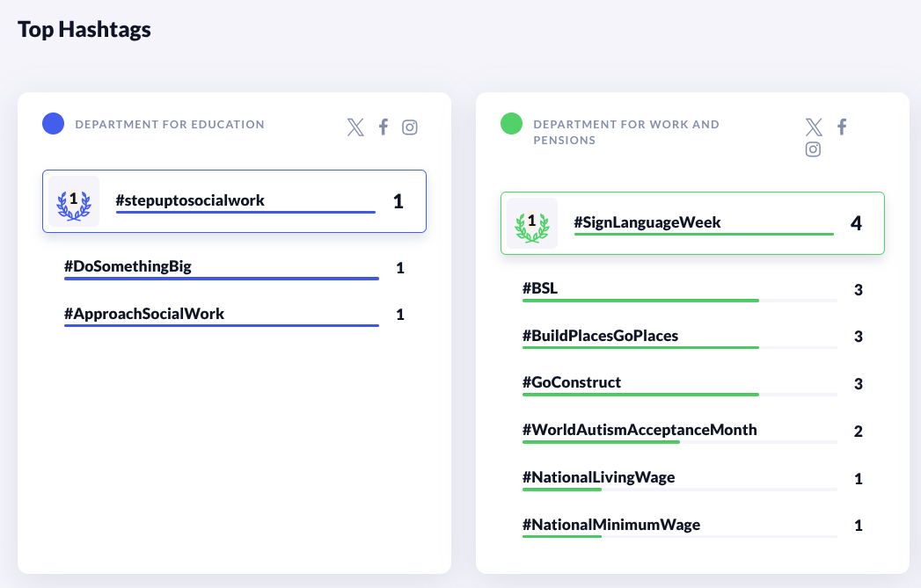Select the #ApproachSocialWork hashtag
The image size is (921, 588).
coord(144,314)
